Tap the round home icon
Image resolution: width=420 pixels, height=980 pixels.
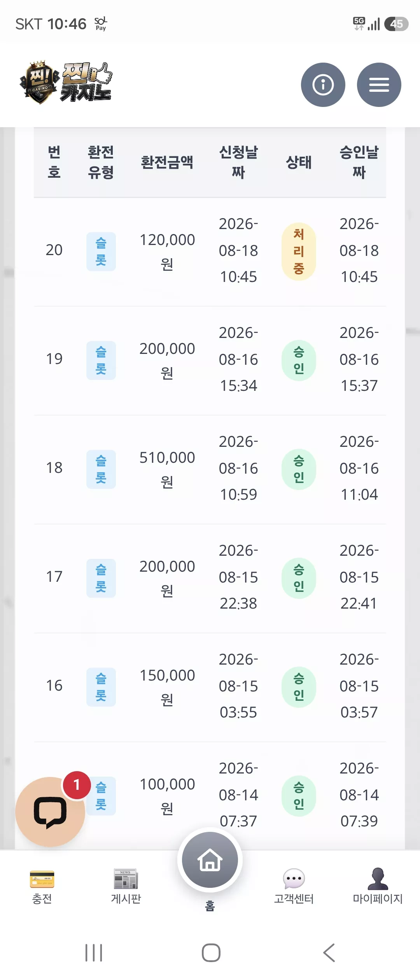tap(210, 860)
